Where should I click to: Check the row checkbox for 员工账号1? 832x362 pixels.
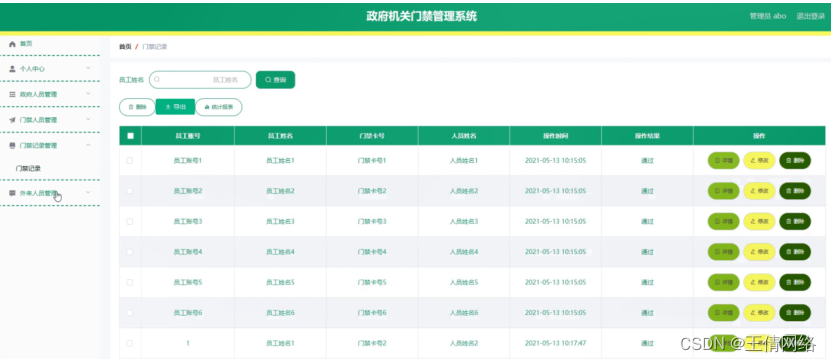(x=130, y=160)
